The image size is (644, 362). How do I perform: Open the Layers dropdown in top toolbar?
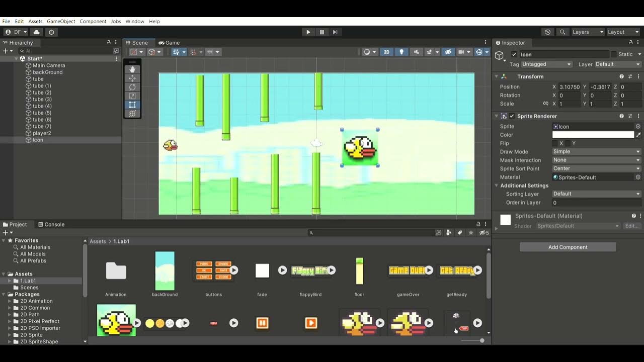(588, 32)
